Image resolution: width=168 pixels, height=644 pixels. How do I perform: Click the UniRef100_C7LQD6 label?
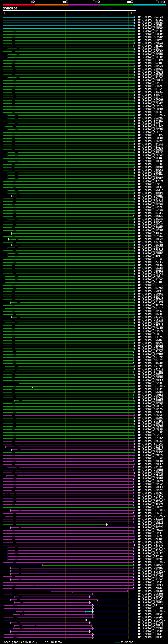(x=151, y=57)
